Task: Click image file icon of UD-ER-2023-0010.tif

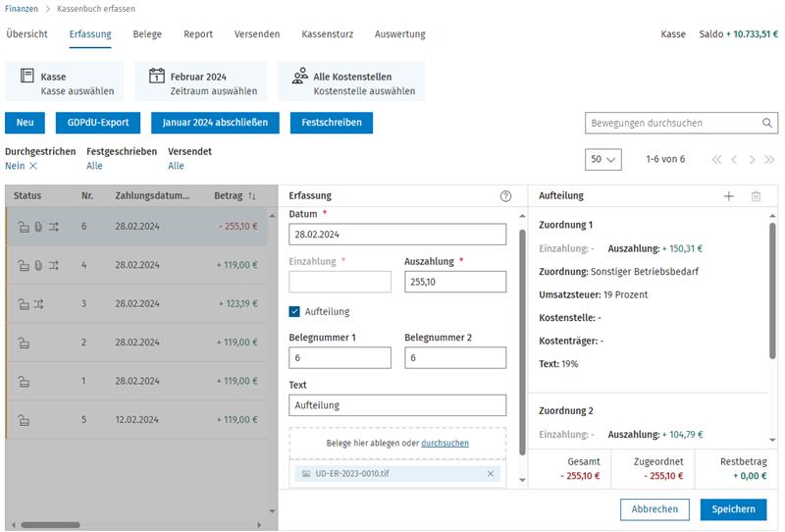Action: click(x=306, y=474)
